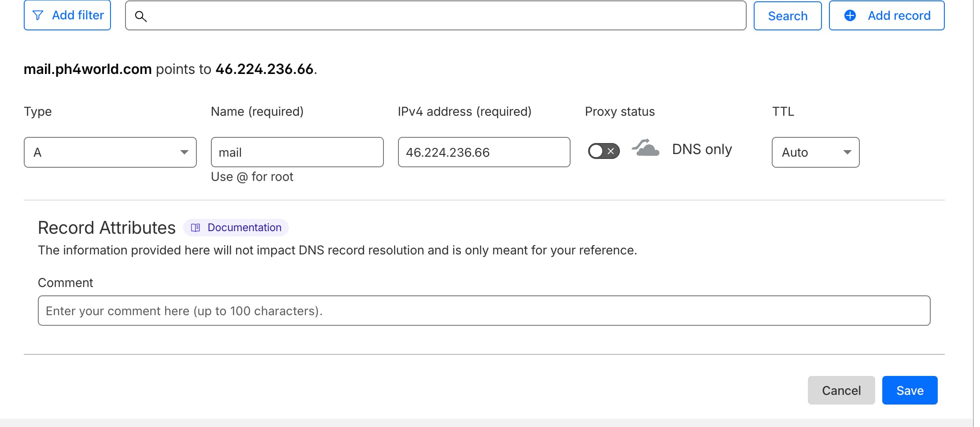Viewport: 980px width, 427px height.
Task: Click the book icon in the Documentation badge
Action: point(195,228)
